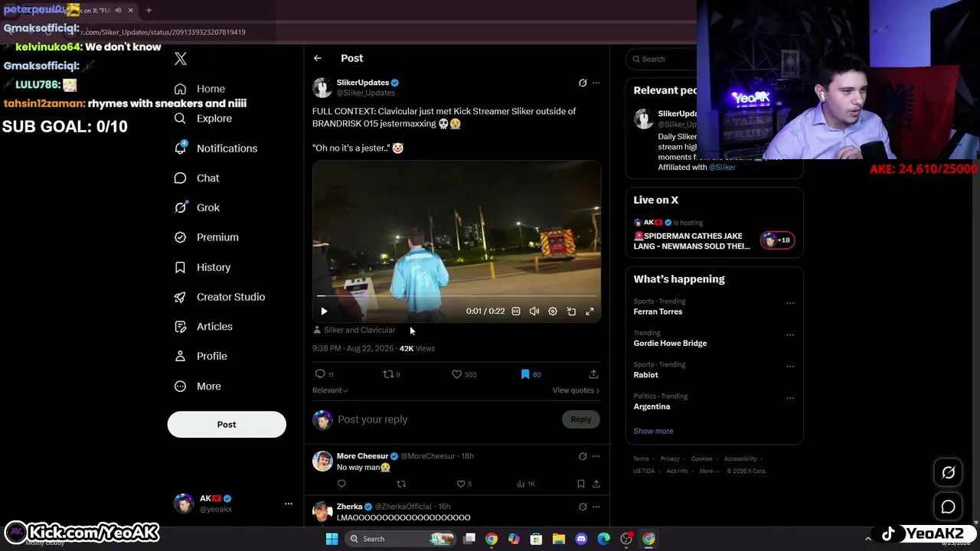Open the floating Grok button
The image size is (980, 551).
tap(948, 473)
